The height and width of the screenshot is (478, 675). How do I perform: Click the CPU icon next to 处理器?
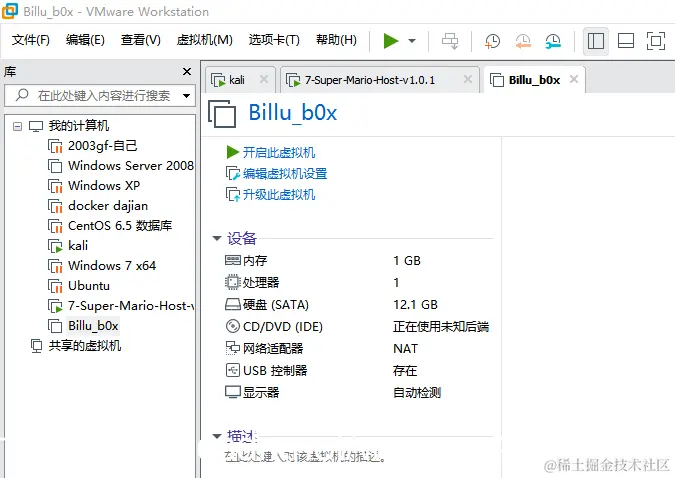tap(232, 282)
